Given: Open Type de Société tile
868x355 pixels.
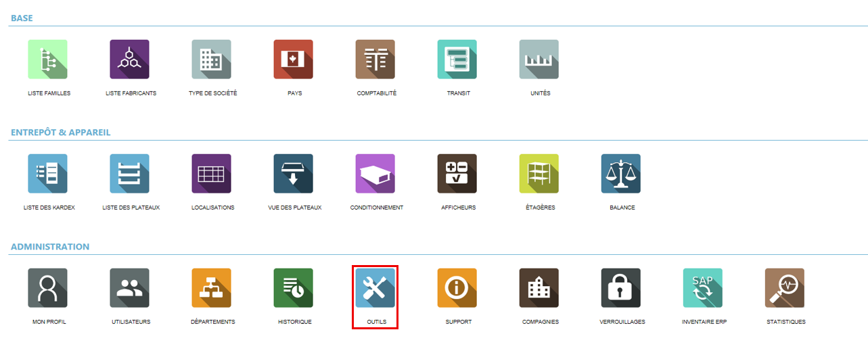Looking at the screenshot, I should (212, 60).
